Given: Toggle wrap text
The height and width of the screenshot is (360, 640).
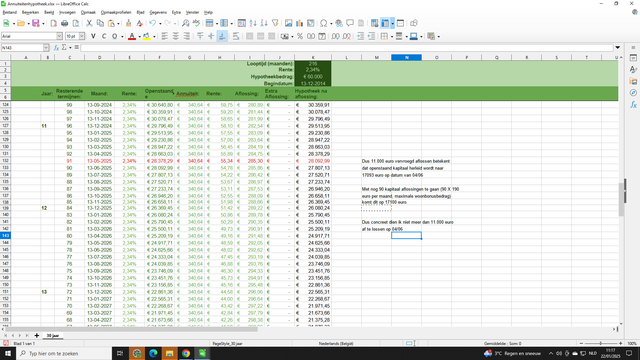Looking at the screenshot, I should (236, 36).
